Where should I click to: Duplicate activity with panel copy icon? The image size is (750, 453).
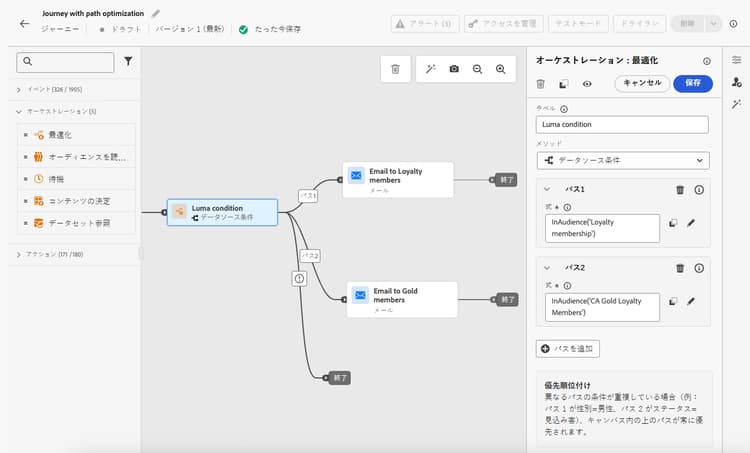[x=564, y=84]
